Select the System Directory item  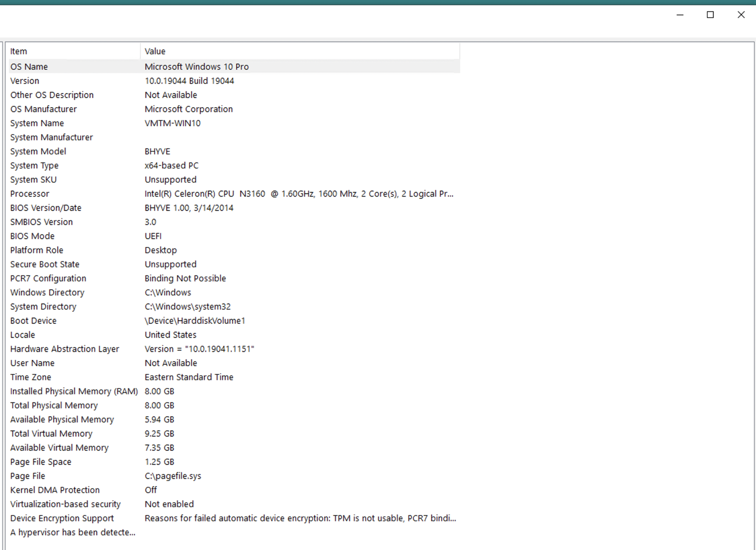click(43, 307)
